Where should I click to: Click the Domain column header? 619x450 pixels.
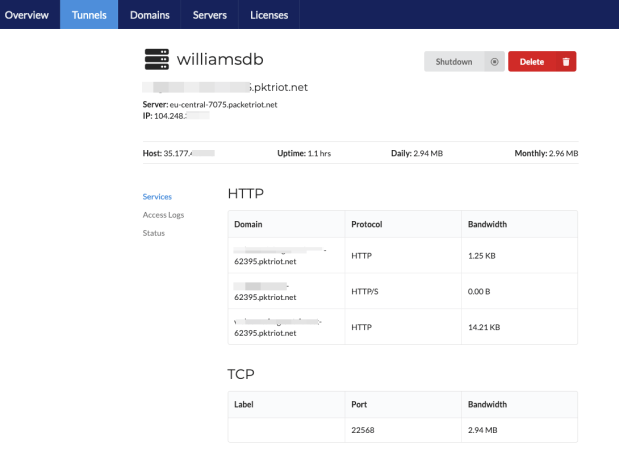coord(248,224)
